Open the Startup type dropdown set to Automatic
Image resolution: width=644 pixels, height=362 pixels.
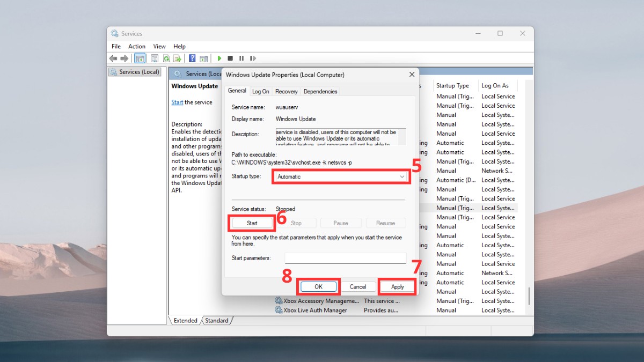coord(341,176)
